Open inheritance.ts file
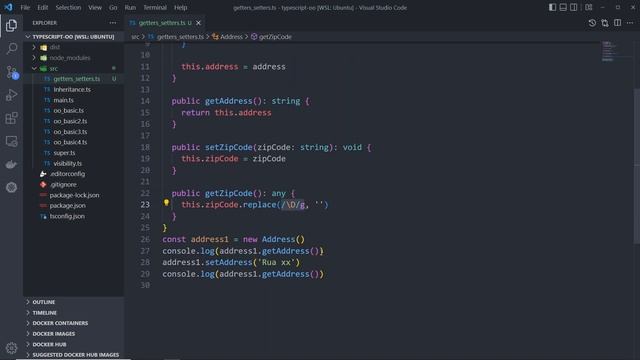The height and width of the screenshot is (360, 640). coord(73,89)
